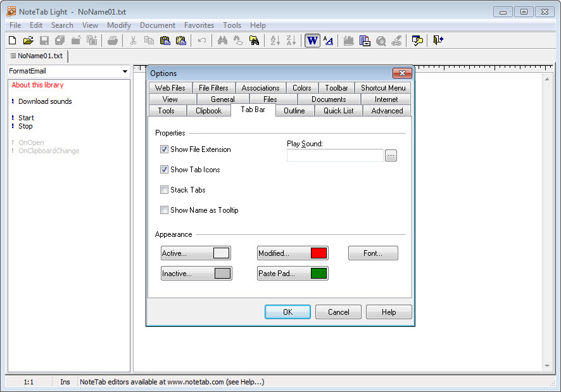Click the Font toggle 'A' icon
561x392 pixels.
click(328, 41)
